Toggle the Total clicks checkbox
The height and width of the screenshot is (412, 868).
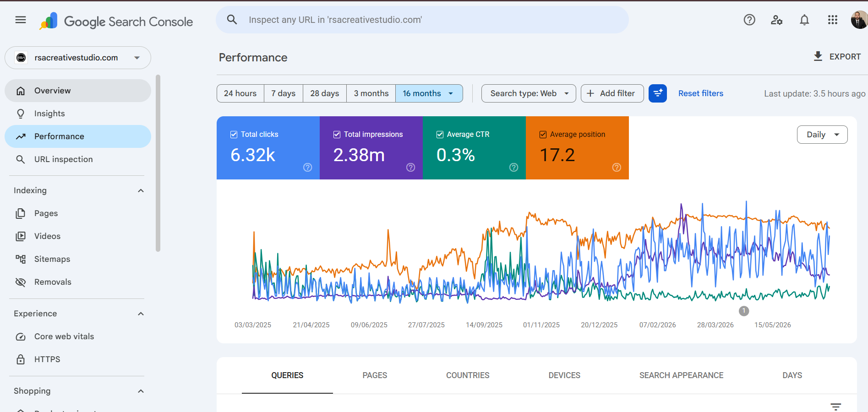[234, 135]
